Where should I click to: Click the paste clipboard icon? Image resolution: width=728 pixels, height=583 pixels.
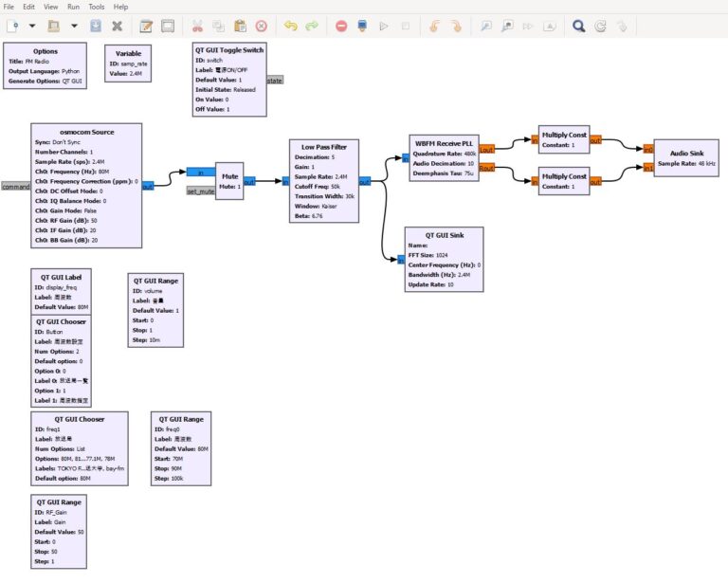[240, 26]
